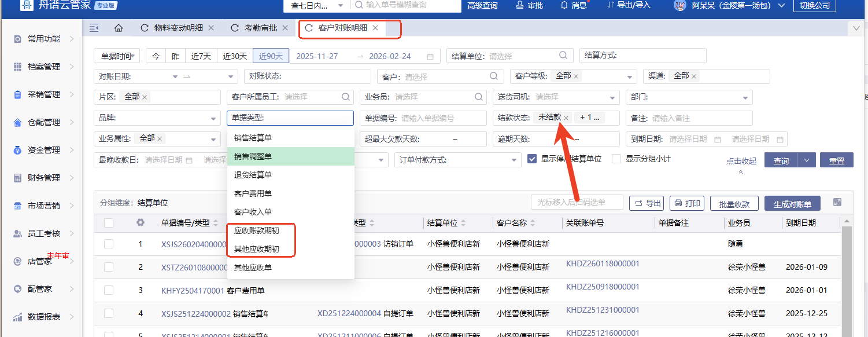
Task: Expand the 单据时间 dropdown
Action: 117,56
